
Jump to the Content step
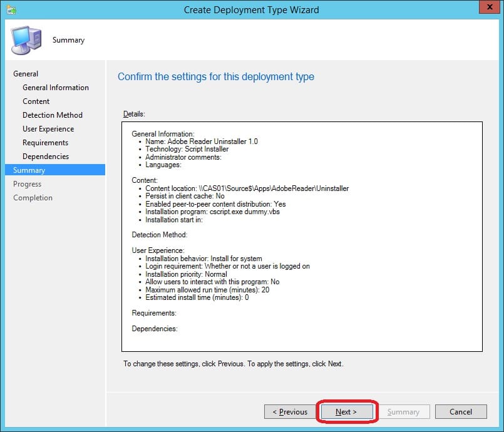click(36, 101)
